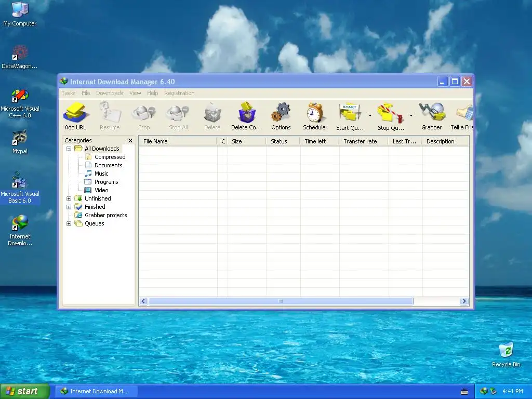
Task: Open Options with the gears icon
Action: (281, 116)
